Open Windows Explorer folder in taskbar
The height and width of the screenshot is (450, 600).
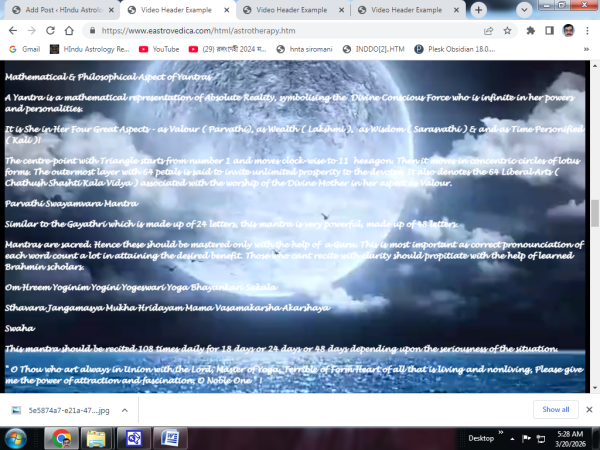pos(97,437)
